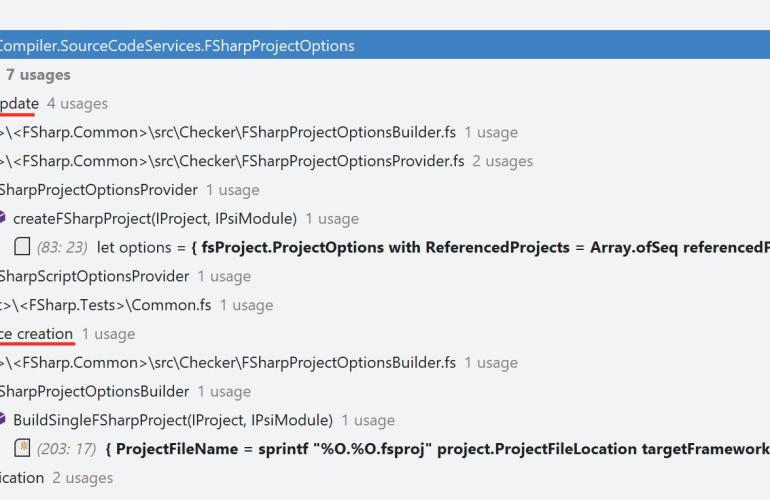
Task: Click the instance creation icon at line 203:17
Action: [22, 448]
